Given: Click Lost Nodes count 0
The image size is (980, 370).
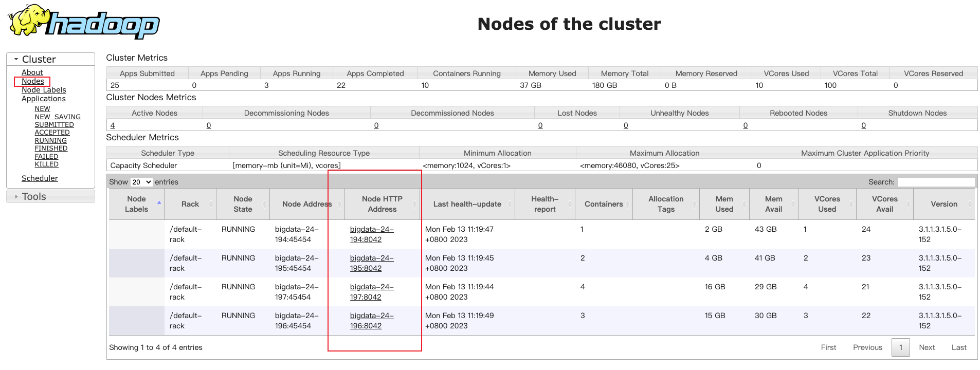Looking at the screenshot, I should (x=540, y=125).
